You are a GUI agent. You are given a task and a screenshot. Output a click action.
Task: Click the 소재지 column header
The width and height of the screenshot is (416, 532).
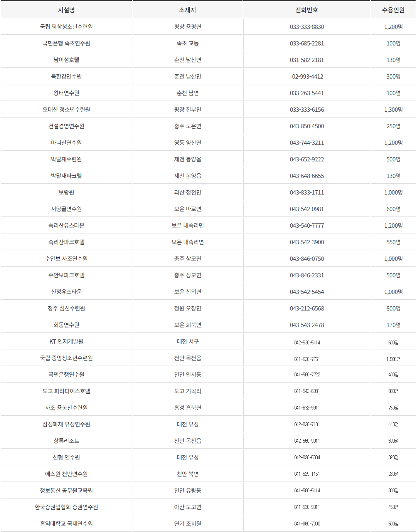(187, 10)
